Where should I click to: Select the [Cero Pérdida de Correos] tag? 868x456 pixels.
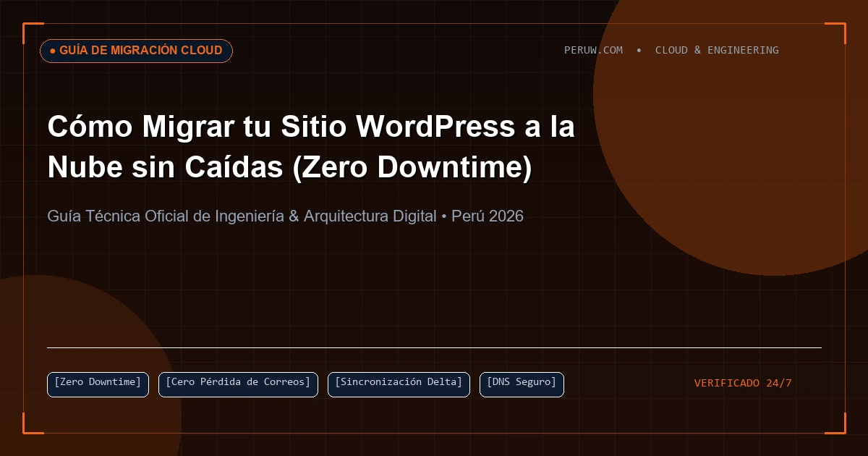click(x=238, y=384)
